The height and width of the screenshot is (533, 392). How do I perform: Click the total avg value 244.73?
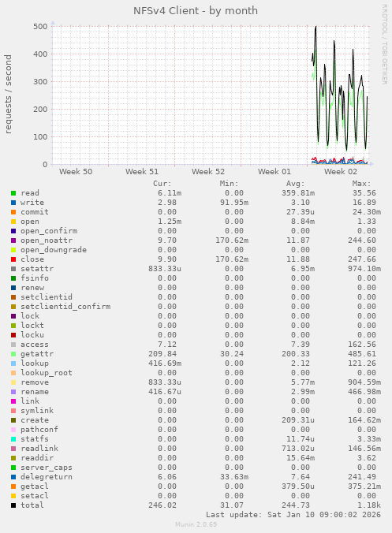[x=296, y=505]
